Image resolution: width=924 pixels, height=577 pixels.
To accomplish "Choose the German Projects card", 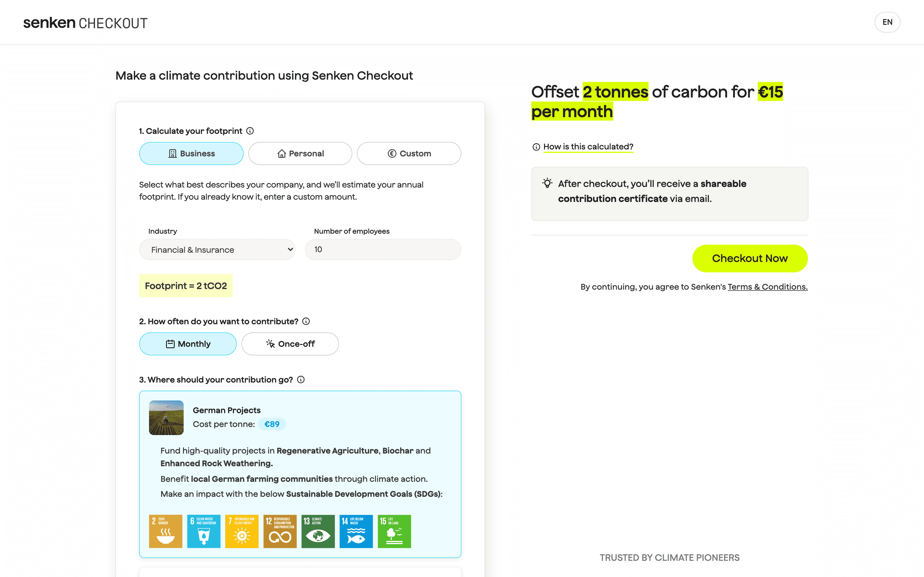I will coord(300,474).
